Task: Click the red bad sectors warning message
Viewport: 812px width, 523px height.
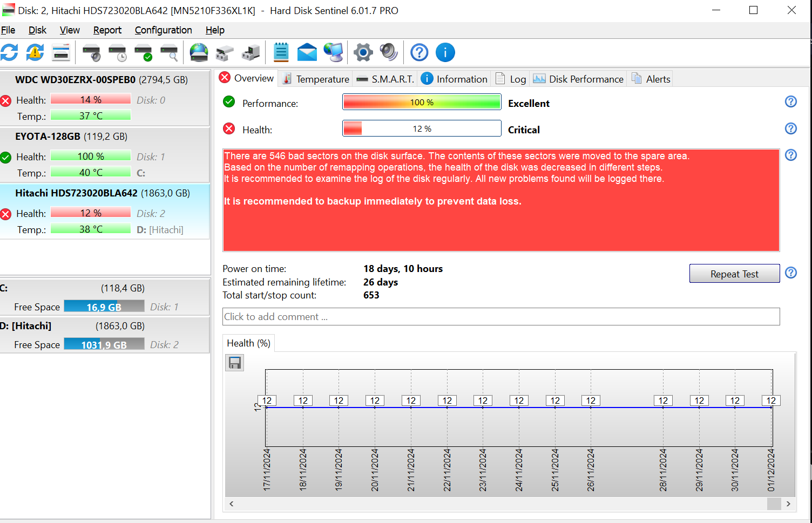Action: (x=501, y=200)
